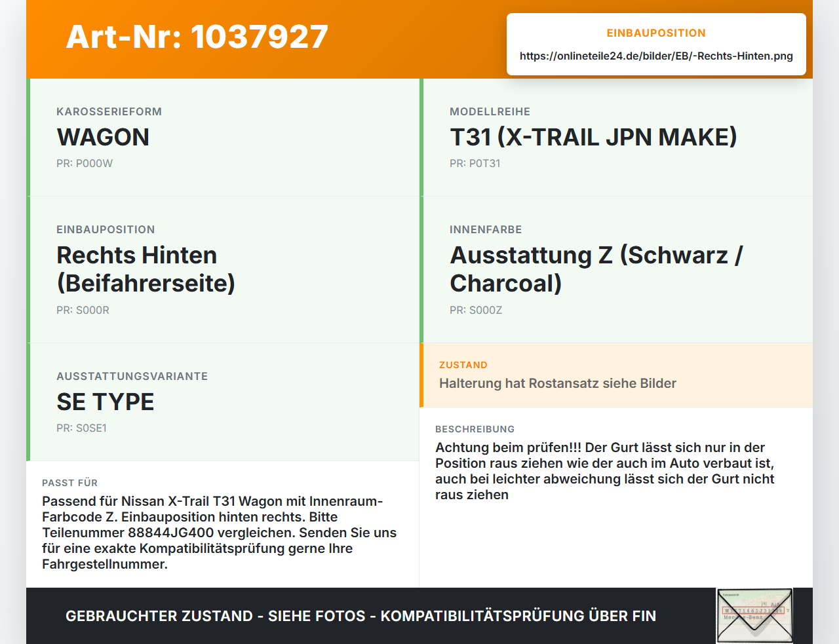The height and width of the screenshot is (644, 839).
Task: Click the PR: S000Z code
Action: tap(476, 311)
